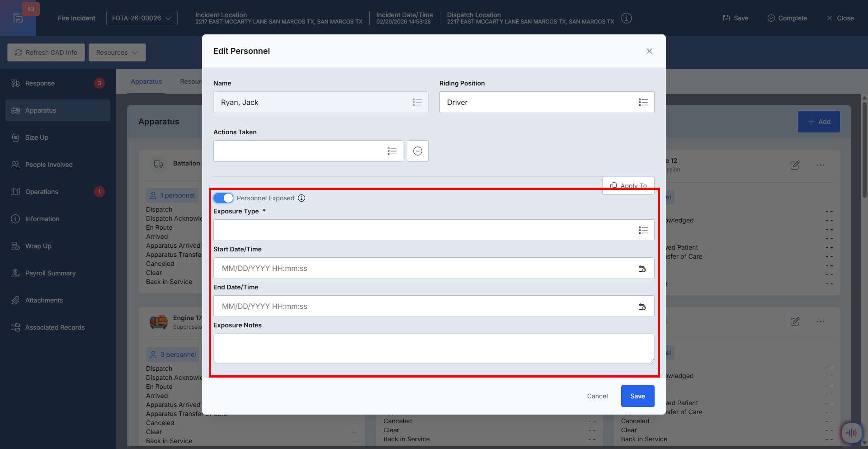Click the edit icon for Engine 12

795,165
